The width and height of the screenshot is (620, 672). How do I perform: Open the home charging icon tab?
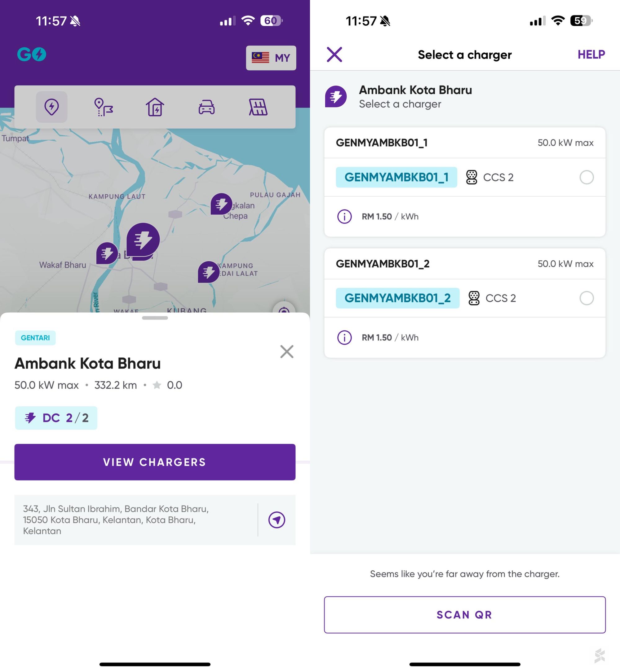click(155, 107)
